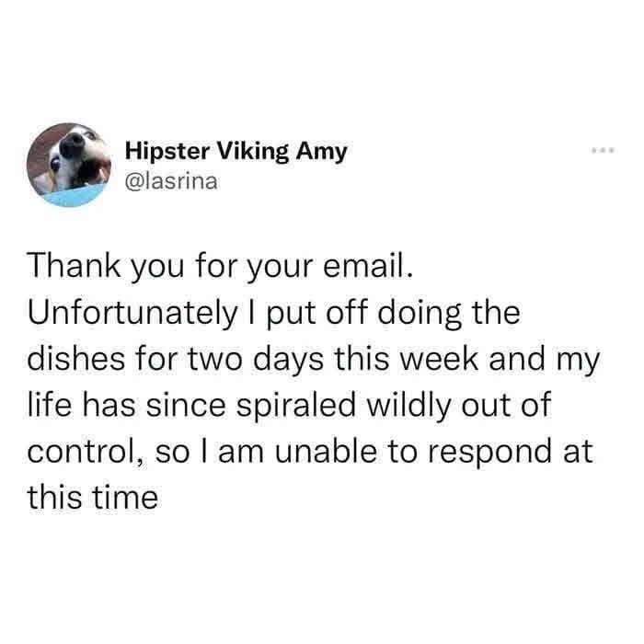Click the word 'email.' in the first line
Image resolution: width=644 pixels, height=644 pixels.
pos(368,266)
